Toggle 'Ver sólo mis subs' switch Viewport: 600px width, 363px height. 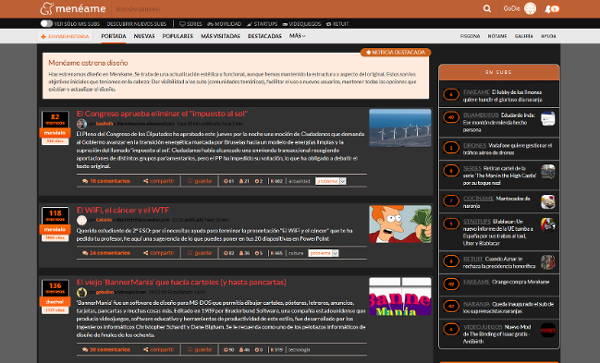pos(46,24)
